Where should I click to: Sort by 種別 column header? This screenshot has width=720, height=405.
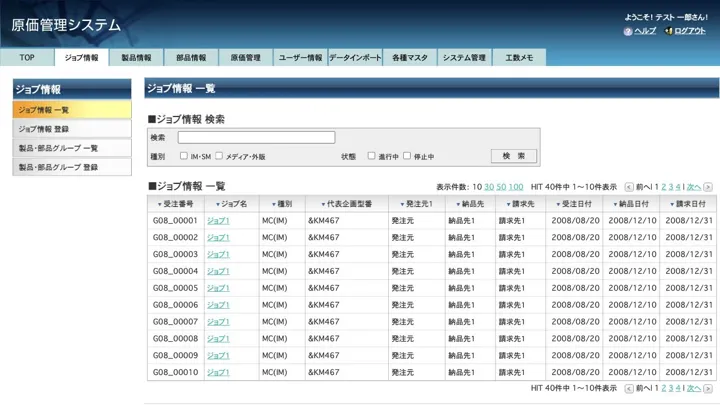282,204
